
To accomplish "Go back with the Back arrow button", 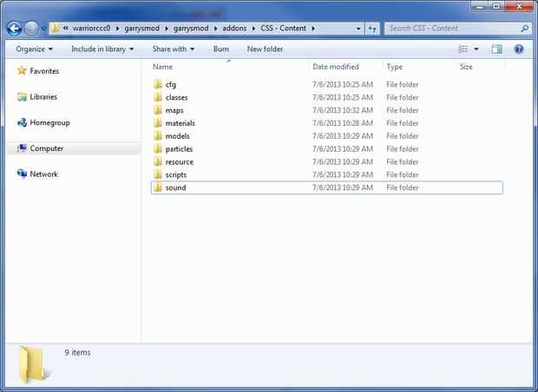I will [x=15, y=29].
